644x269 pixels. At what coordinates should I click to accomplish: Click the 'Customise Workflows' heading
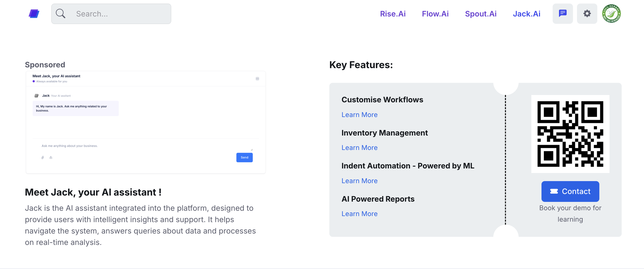click(x=382, y=100)
